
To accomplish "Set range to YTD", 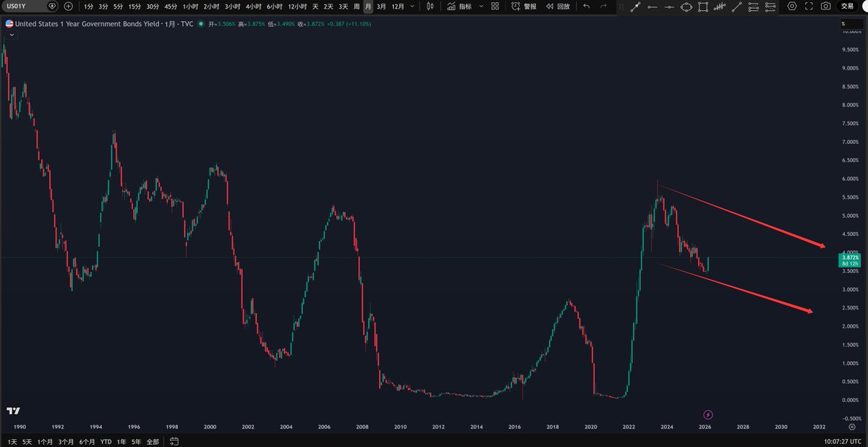I will pos(106,441).
